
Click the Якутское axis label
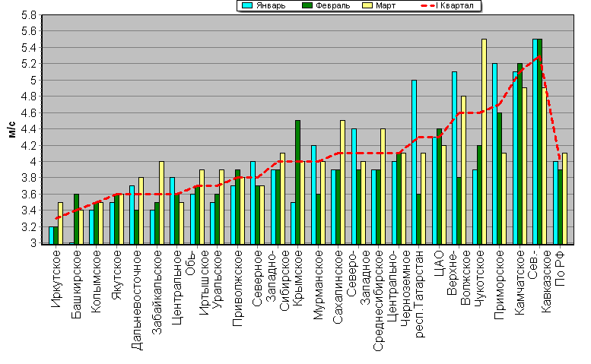coord(116,275)
